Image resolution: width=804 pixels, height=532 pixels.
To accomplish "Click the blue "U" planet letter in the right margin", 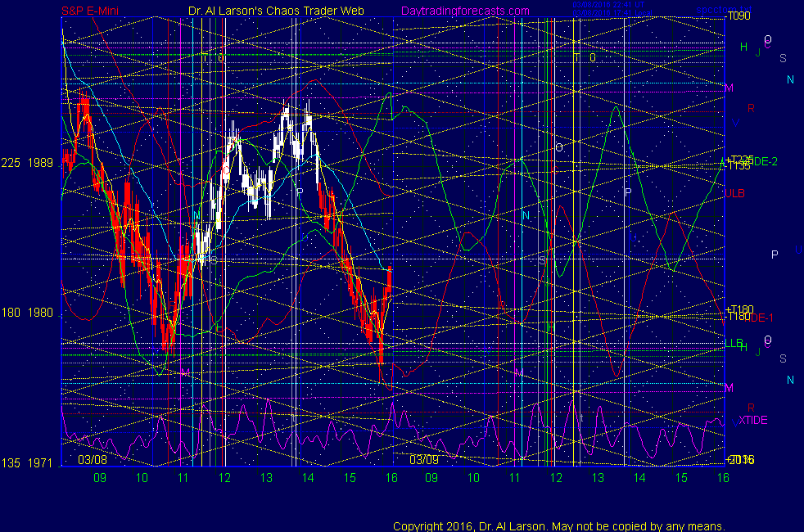I will coord(798,250).
